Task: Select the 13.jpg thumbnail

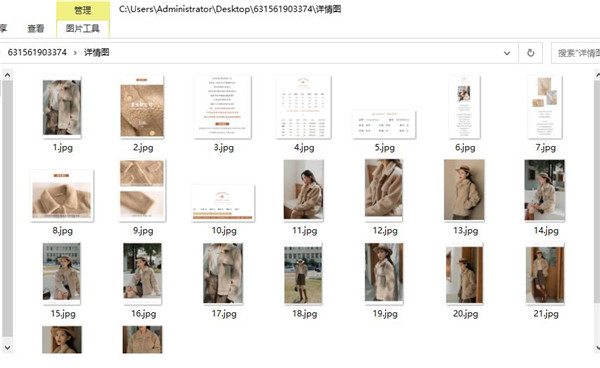Action: [x=464, y=191]
